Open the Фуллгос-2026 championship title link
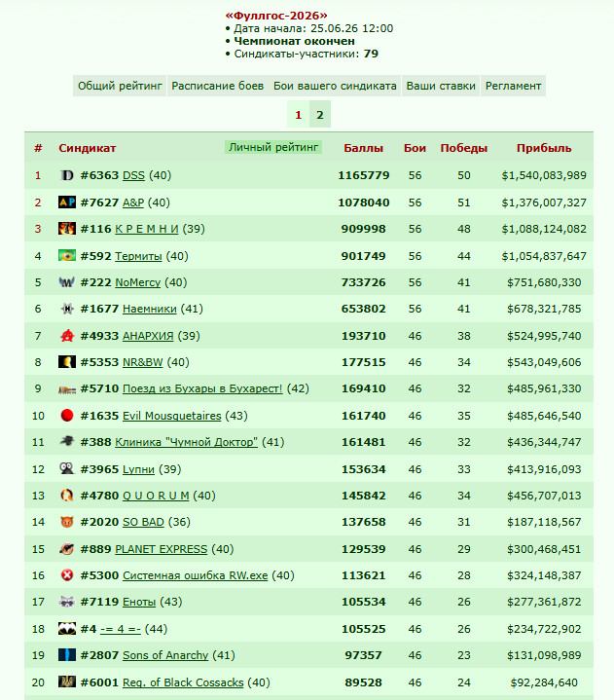 click(x=276, y=16)
